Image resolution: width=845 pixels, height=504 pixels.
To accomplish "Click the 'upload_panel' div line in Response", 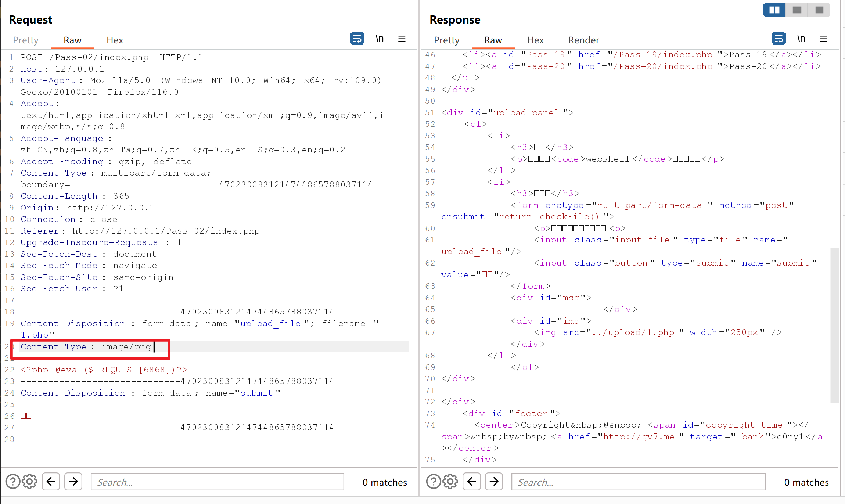I will (x=507, y=113).
